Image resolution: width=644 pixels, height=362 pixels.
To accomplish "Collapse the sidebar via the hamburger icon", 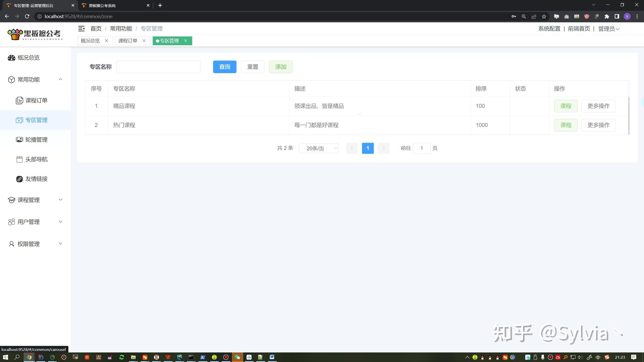I will [x=81, y=28].
